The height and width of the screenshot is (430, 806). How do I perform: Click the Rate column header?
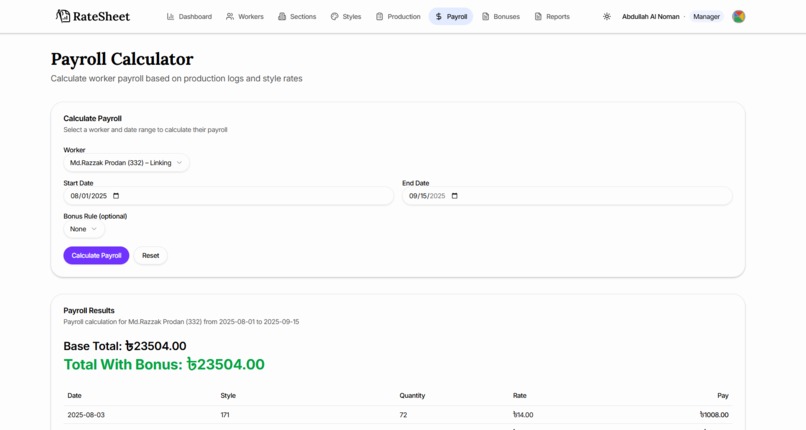pos(520,396)
